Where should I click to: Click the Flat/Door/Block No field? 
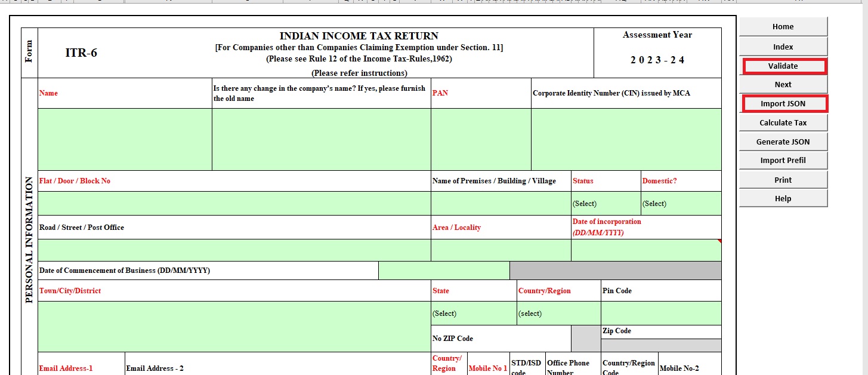coord(233,203)
